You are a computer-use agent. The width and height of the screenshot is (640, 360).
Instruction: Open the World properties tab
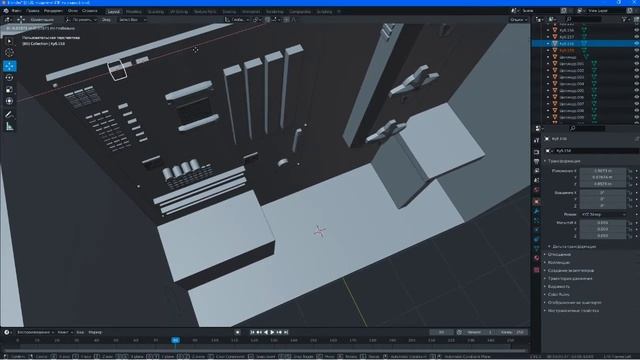pyautogui.click(x=537, y=190)
